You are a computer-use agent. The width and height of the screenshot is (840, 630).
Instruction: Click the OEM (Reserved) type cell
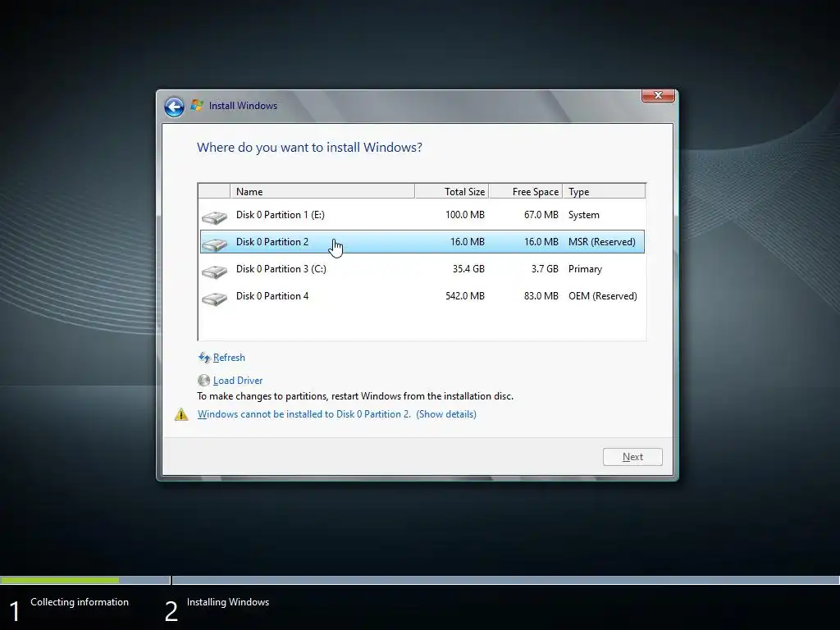pyautogui.click(x=603, y=295)
